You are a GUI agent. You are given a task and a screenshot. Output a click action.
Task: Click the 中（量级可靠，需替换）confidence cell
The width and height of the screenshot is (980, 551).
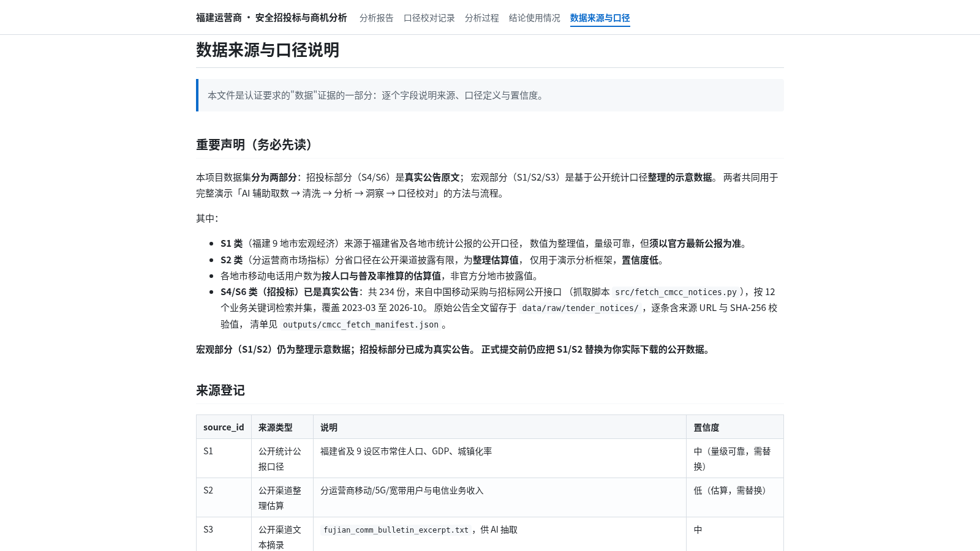735,459
